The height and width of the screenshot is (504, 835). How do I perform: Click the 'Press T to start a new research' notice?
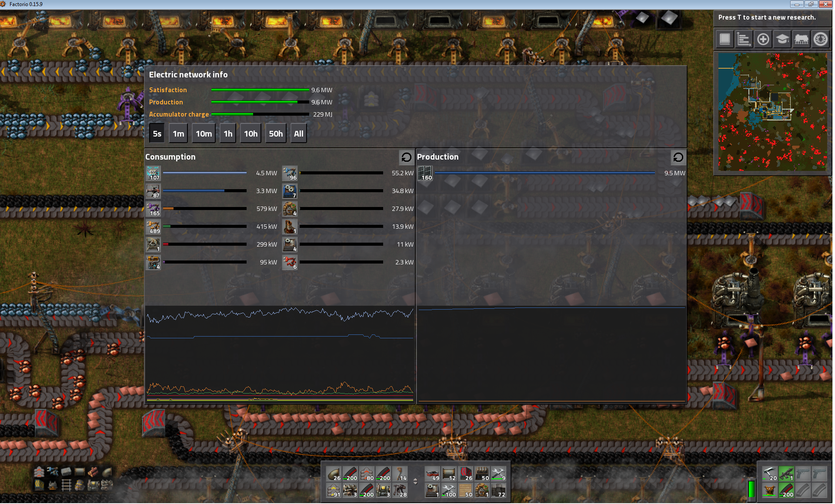click(767, 17)
